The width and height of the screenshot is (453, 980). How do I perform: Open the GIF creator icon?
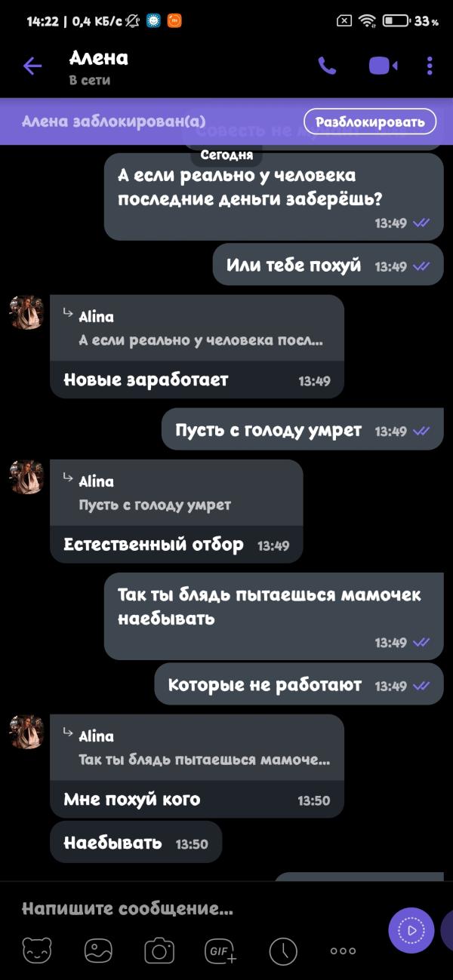(x=220, y=951)
